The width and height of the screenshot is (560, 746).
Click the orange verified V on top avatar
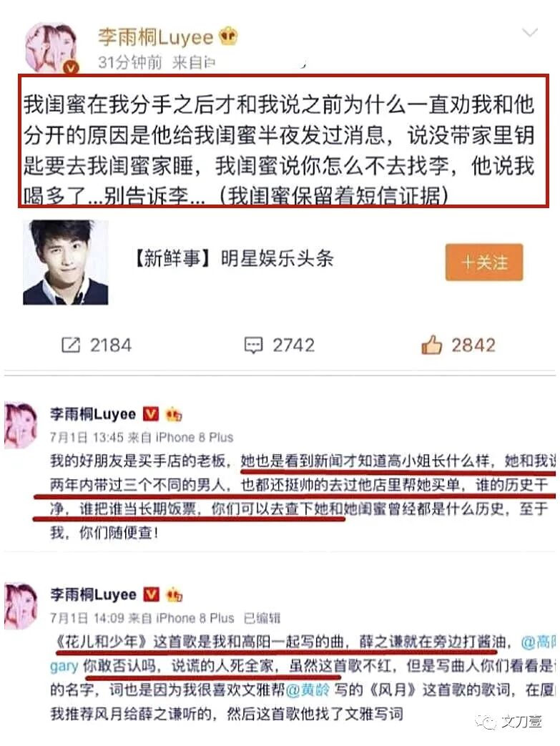click(72, 69)
